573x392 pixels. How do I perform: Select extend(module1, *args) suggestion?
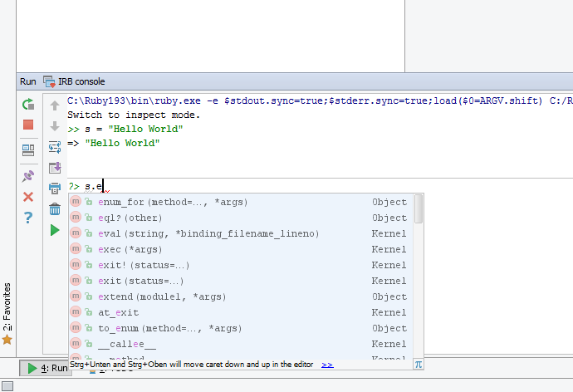[x=241, y=296]
